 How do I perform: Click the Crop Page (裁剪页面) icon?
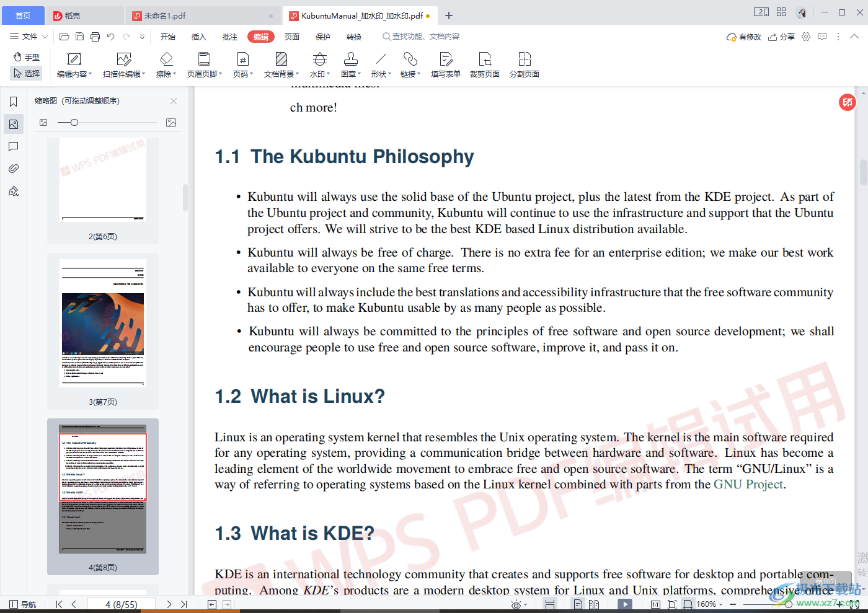pos(485,59)
